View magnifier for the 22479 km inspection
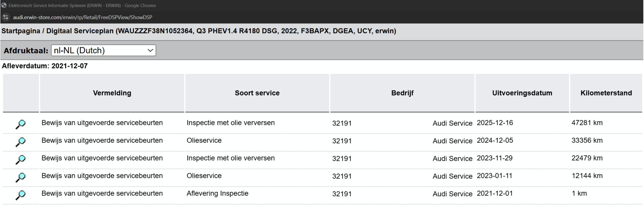 pyautogui.click(x=20, y=160)
